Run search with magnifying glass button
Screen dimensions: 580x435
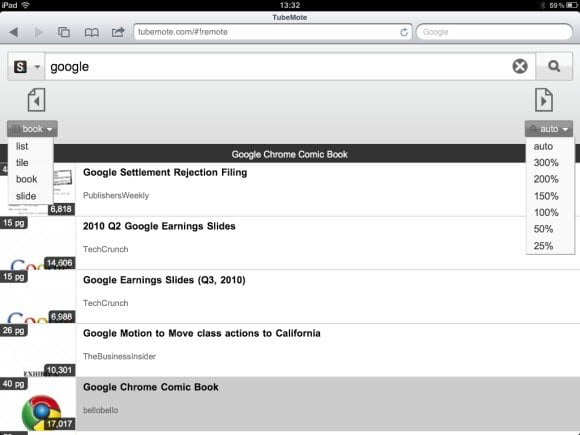point(554,67)
